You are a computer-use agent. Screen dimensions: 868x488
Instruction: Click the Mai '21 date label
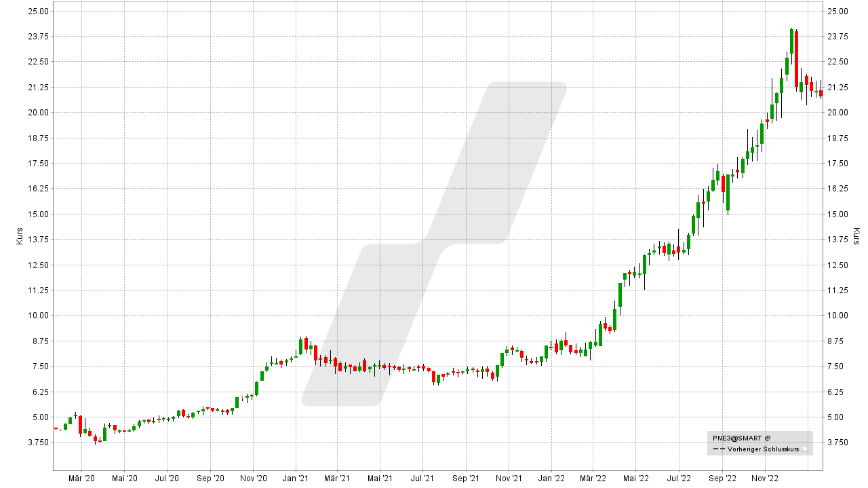pos(380,478)
